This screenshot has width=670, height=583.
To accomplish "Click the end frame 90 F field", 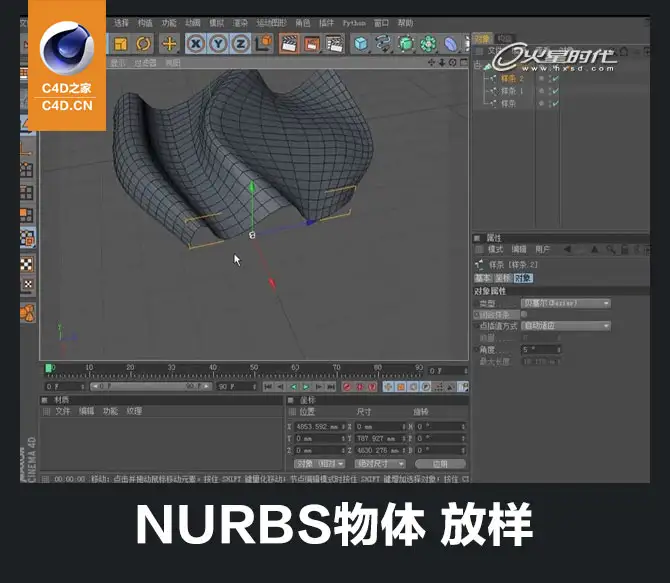I will coord(236,387).
